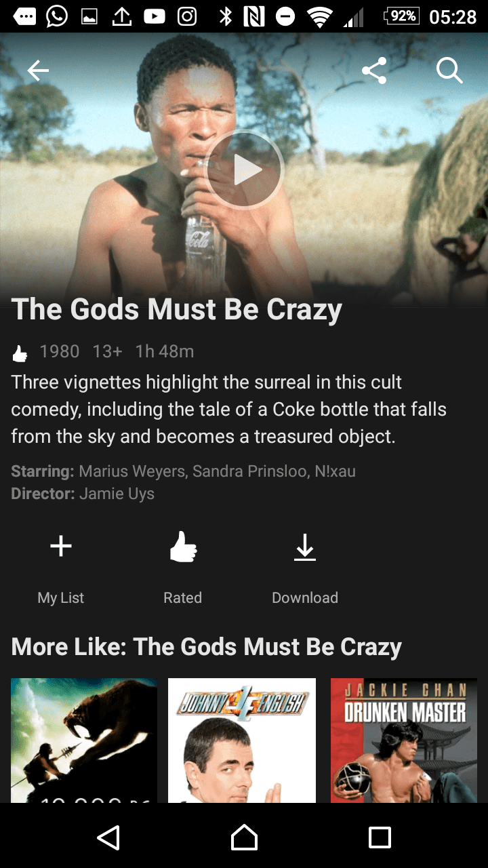The image size is (488, 868).
Task: Play The Gods Must Be Crazy
Action: (244, 170)
